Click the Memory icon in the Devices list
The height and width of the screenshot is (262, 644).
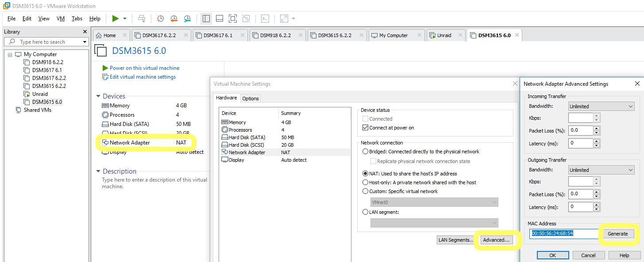(x=105, y=106)
